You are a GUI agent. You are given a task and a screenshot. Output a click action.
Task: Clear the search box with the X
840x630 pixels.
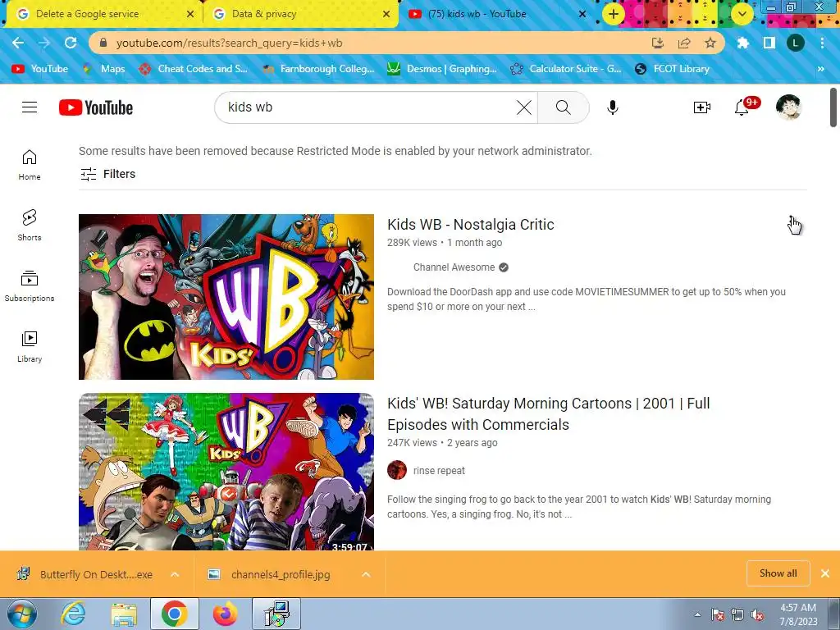click(524, 107)
